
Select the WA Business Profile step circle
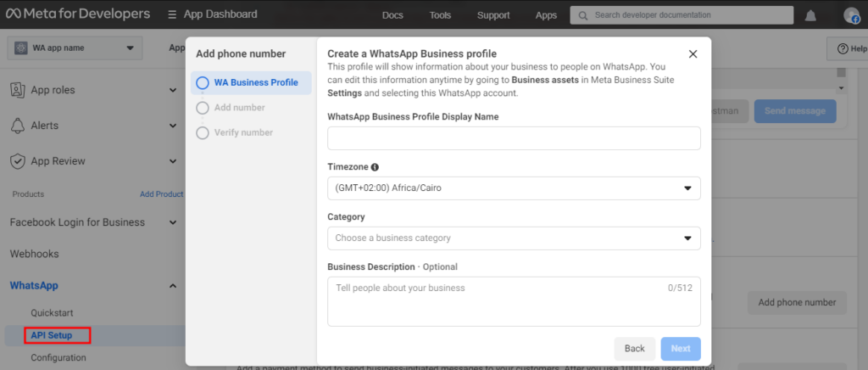click(x=203, y=83)
